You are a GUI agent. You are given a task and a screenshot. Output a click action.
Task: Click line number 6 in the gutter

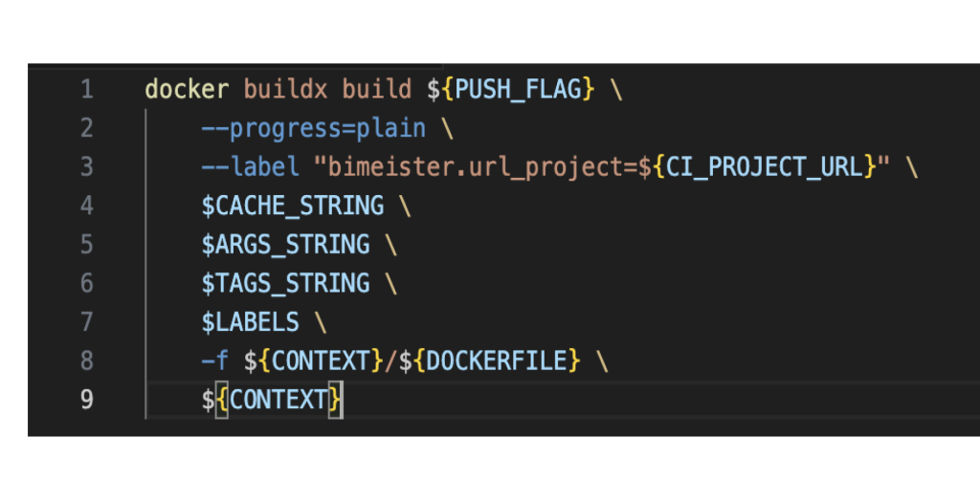(x=87, y=283)
